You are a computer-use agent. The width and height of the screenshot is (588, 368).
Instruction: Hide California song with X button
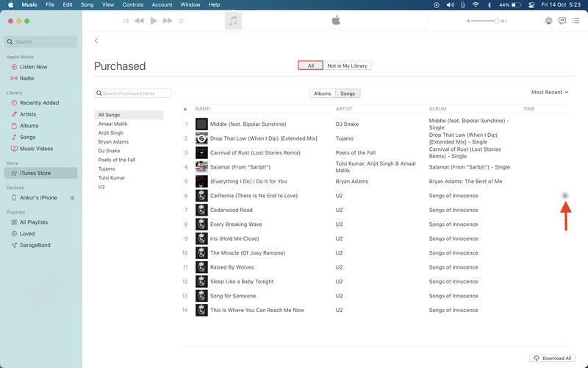564,196
